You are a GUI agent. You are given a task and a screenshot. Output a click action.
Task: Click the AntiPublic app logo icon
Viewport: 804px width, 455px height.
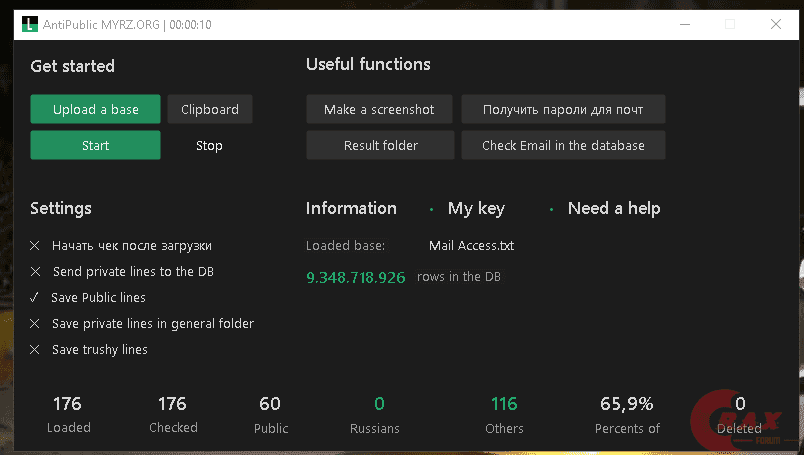click(30, 24)
